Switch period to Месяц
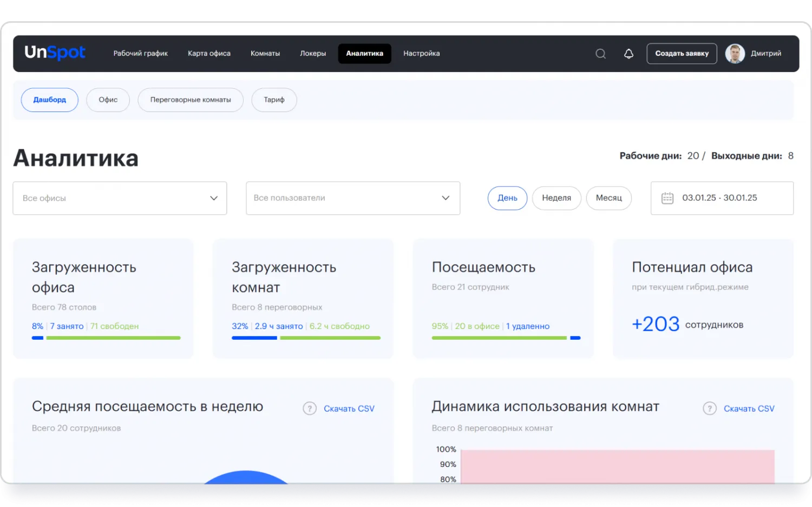812x507 pixels. [608, 198]
